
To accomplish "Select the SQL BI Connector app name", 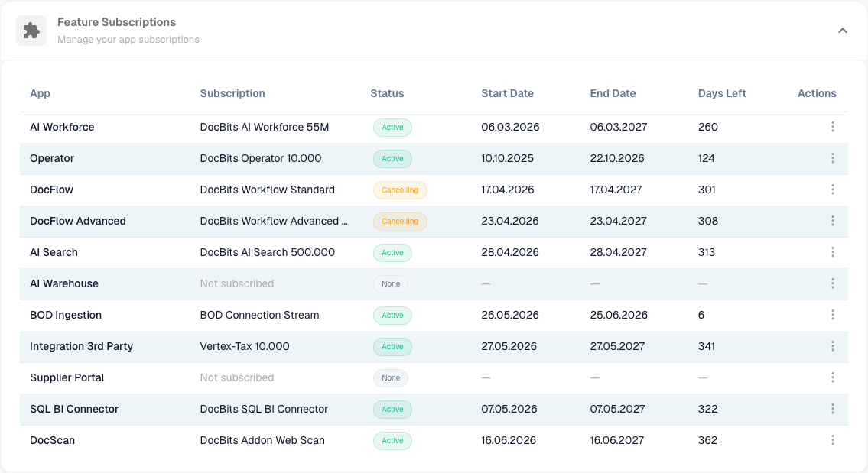I will tap(74, 410).
